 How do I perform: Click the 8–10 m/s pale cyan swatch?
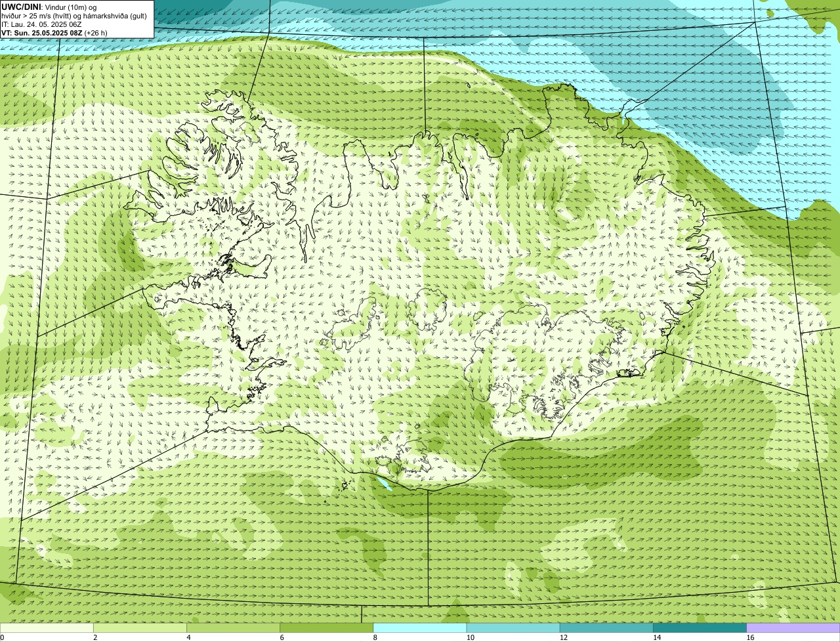pos(420,628)
